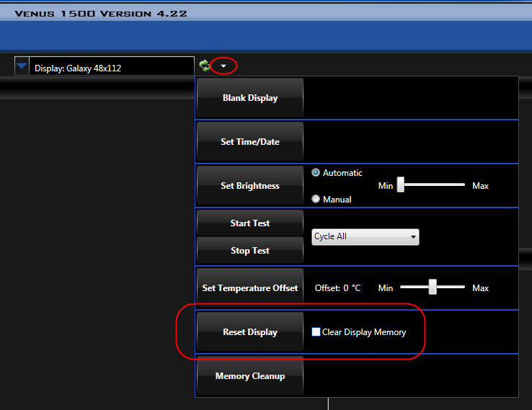Expand the blue triangle display selector
This screenshot has height=410, width=532.
pos(22,66)
